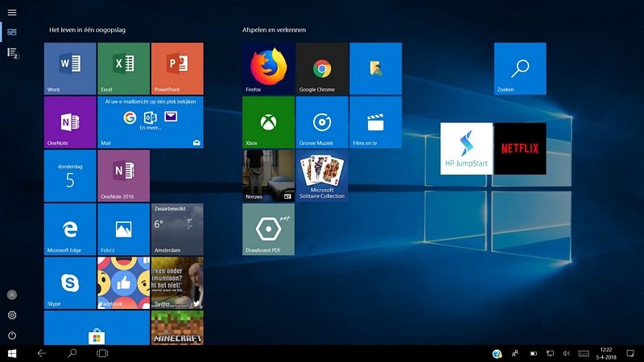Open the Nieuws tile
644x362 pixels.
[x=268, y=175]
